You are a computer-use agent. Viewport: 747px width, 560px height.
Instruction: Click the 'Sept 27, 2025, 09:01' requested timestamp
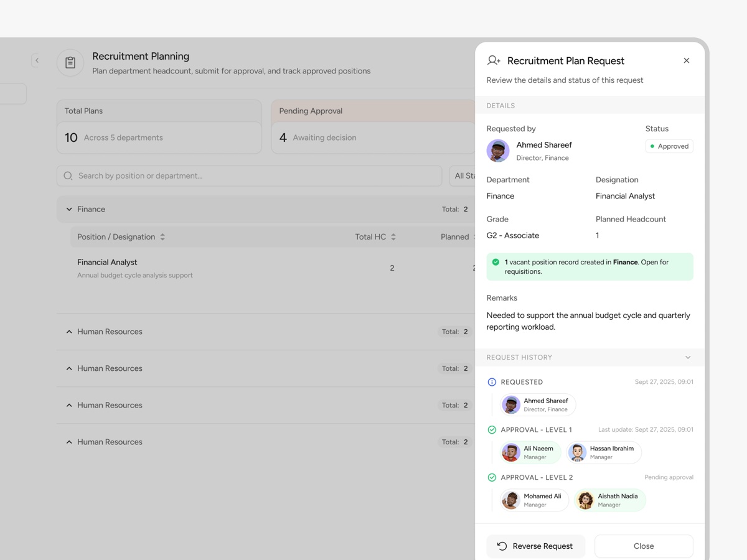664,382
